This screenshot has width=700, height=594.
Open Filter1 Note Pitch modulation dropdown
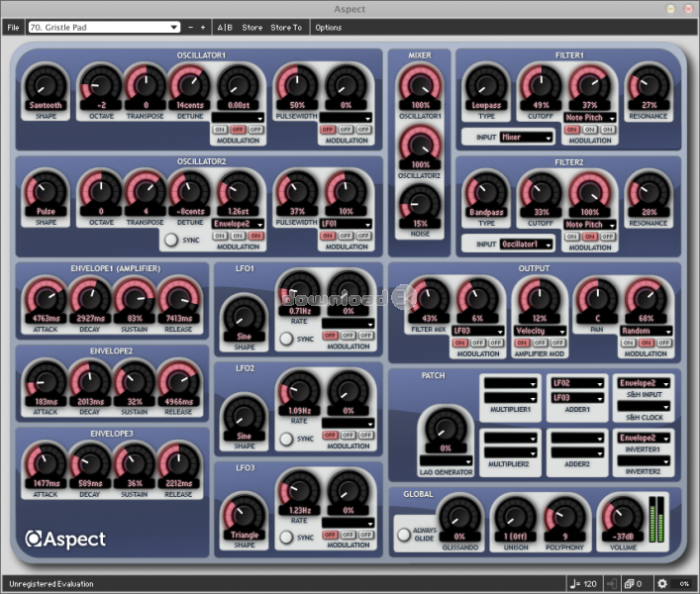[x=590, y=118]
